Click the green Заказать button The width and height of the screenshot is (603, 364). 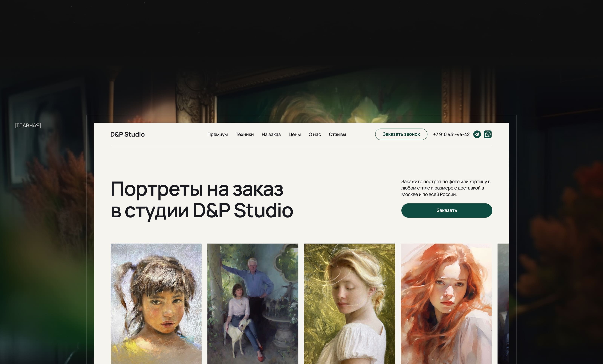tap(446, 210)
